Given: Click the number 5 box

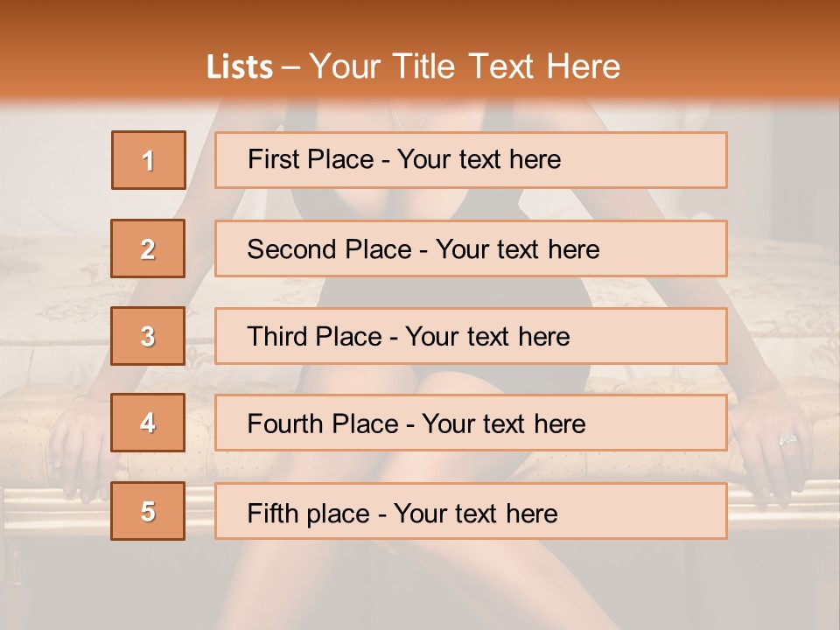Looking at the screenshot, I should (148, 511).
